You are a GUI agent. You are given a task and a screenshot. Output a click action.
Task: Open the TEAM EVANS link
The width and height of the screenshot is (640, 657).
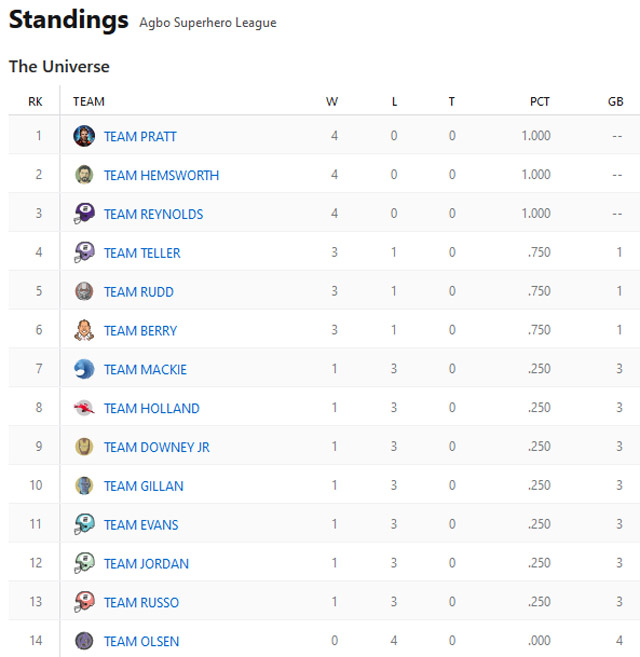(x=141, y=525)
